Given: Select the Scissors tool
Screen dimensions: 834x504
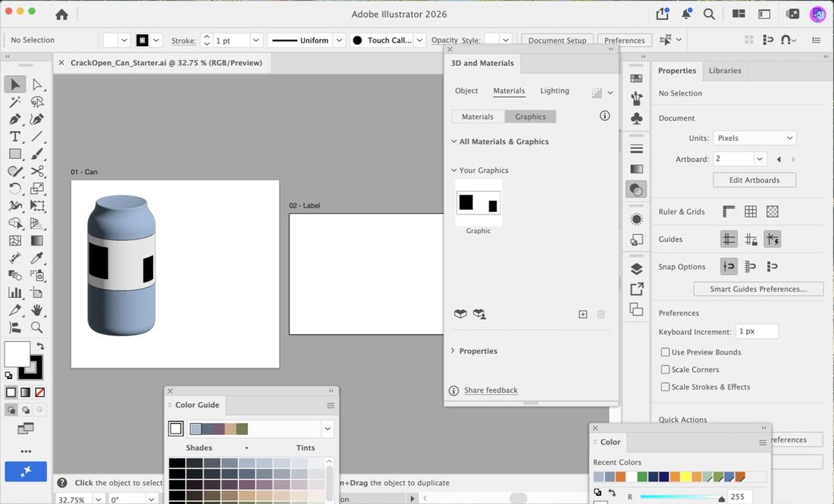Looking at the screenshot, I should [x=36, y=171].
